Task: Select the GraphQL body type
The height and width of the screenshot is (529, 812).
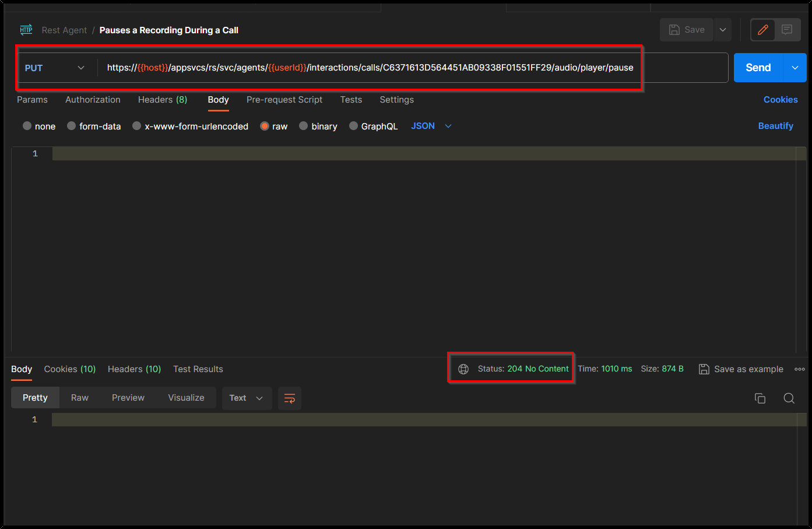Action: click(x=373, y=126)
